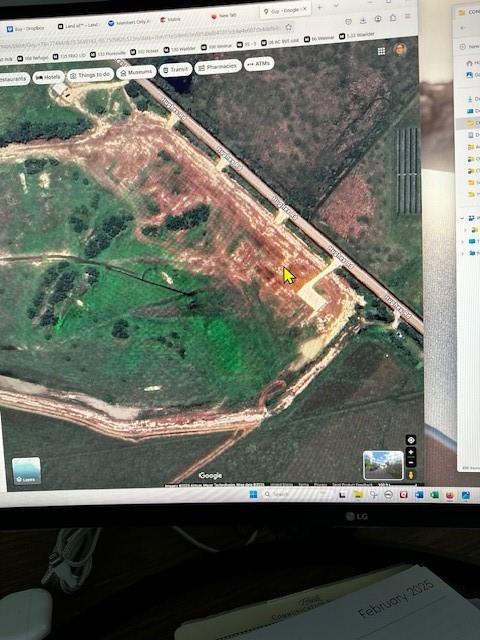Filter the map by Hotels
480x640 pixels.
click(48, 77)
